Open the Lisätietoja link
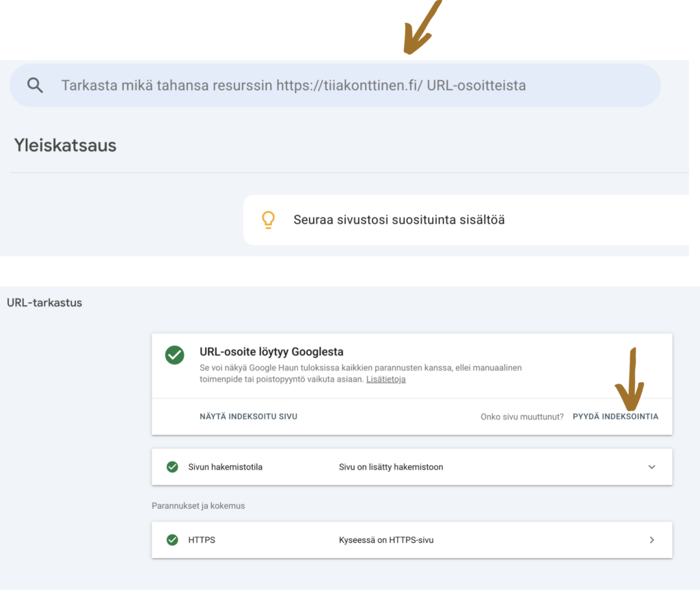Viewport: 700px width, 601px height. pos(386,379)
